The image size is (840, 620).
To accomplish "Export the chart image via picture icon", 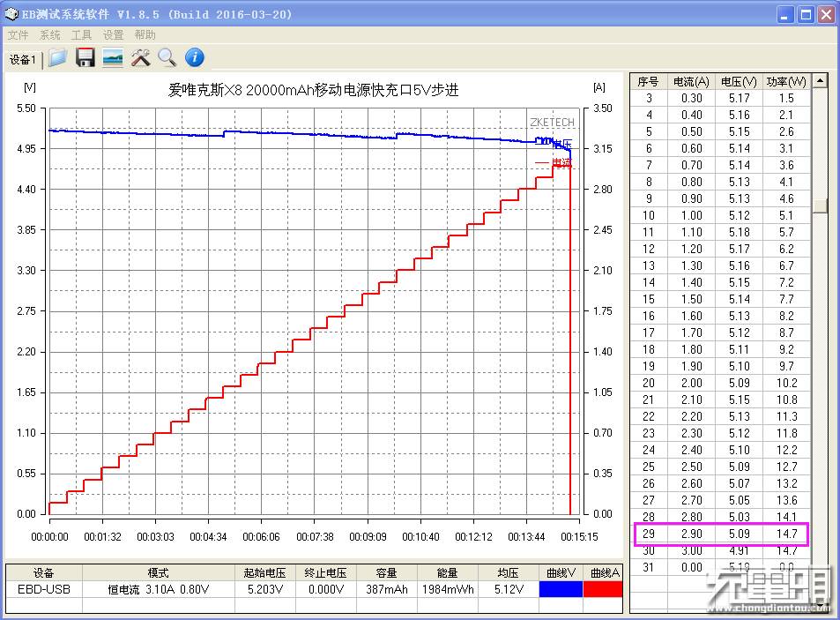I will tap(113, 57).
